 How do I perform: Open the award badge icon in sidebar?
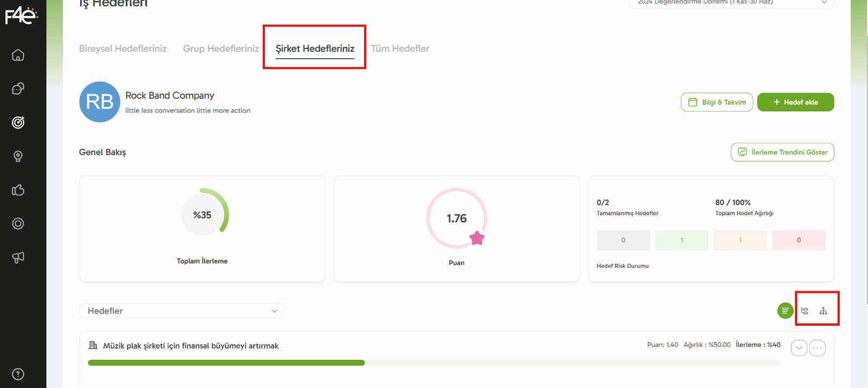(x=18, y=157)
